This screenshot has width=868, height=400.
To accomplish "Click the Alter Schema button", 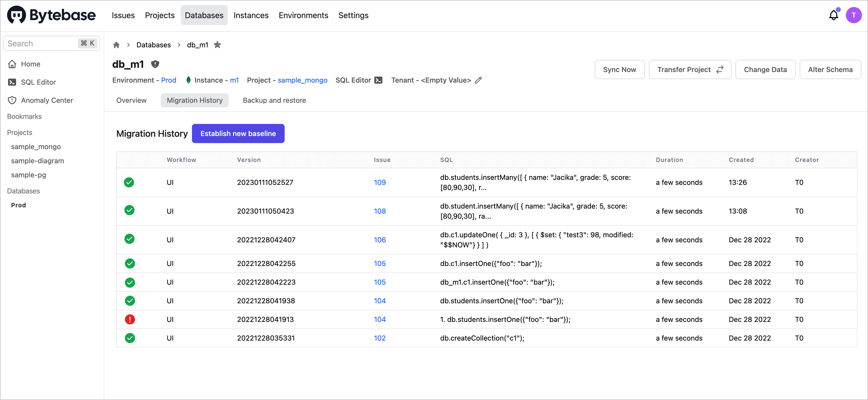I will click(x=830, y=70).
